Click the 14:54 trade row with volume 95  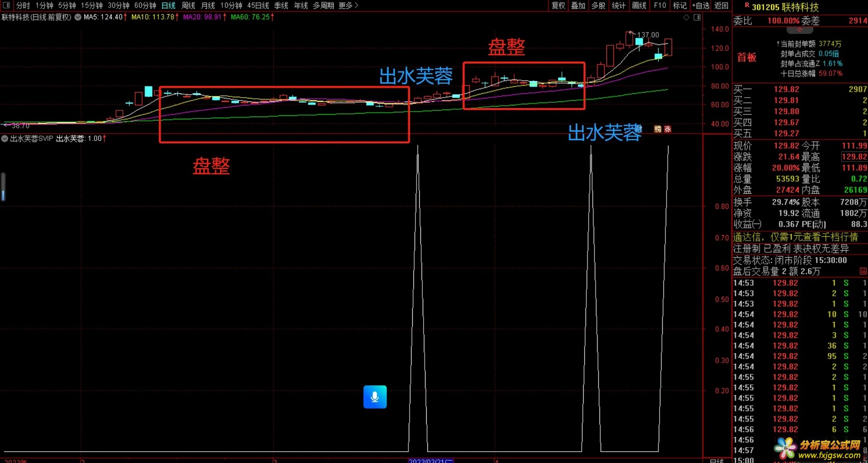[800, 356]
